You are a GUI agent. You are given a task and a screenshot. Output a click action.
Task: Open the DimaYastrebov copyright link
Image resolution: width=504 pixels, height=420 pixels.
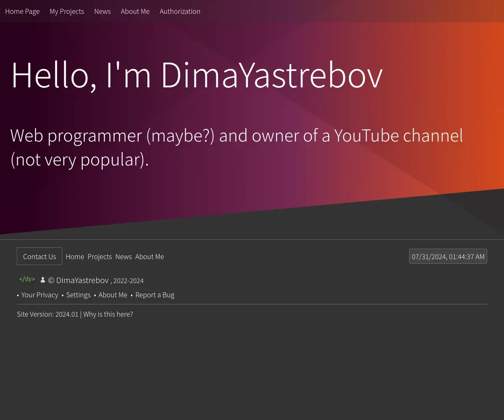coord(82,280)
